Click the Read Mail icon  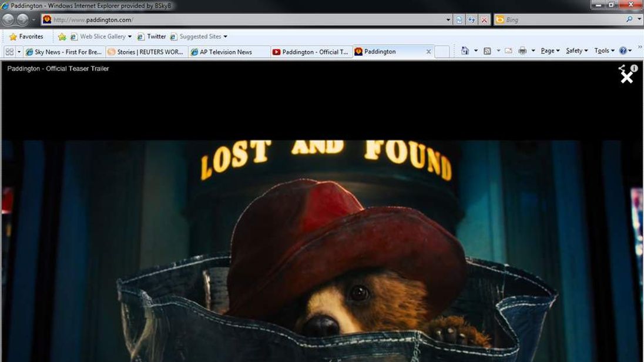(508, 51)
